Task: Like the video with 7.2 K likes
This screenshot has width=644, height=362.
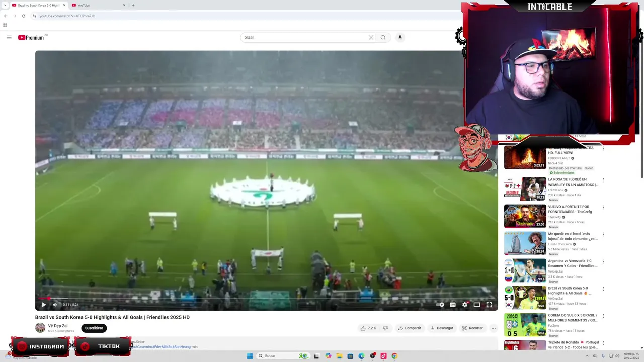Action: tap(368, 328)
